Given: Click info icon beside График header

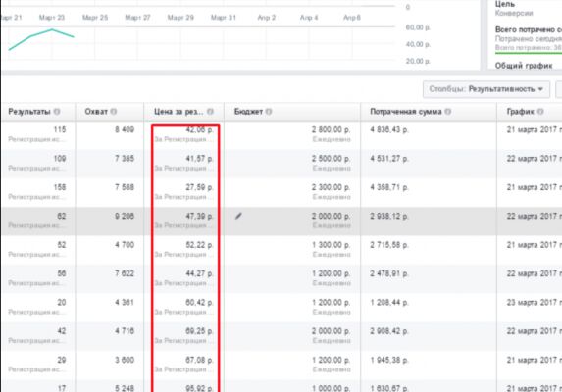Looking at the screenshot, I should tap(540, 112).
